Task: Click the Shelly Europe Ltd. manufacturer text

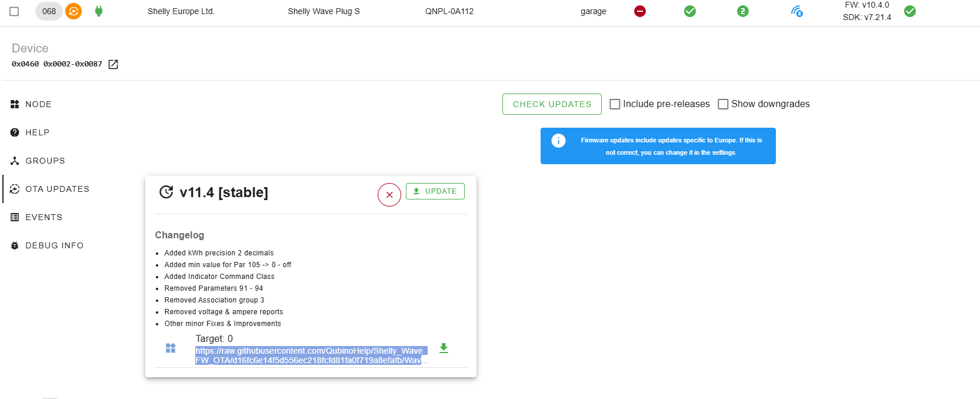Action: coord(181,11)
